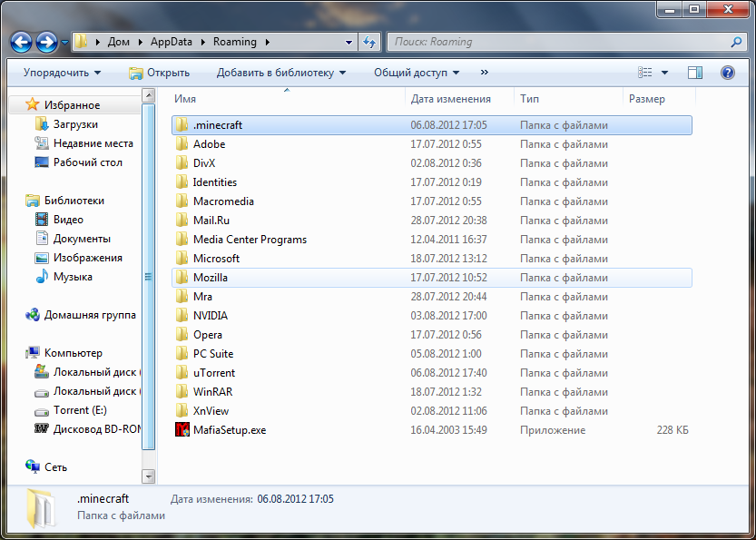Click 'Избранное' in the navigation pane

pos(72,104)
